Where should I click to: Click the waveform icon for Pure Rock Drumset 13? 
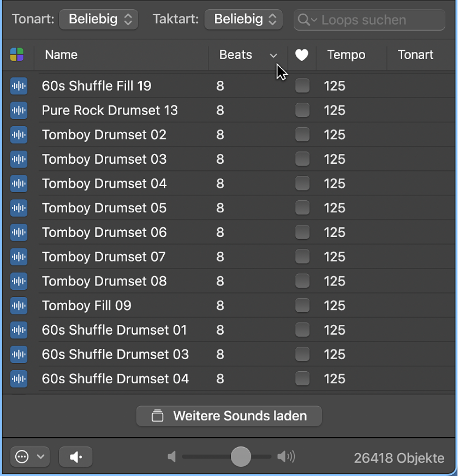coord(19,110)
